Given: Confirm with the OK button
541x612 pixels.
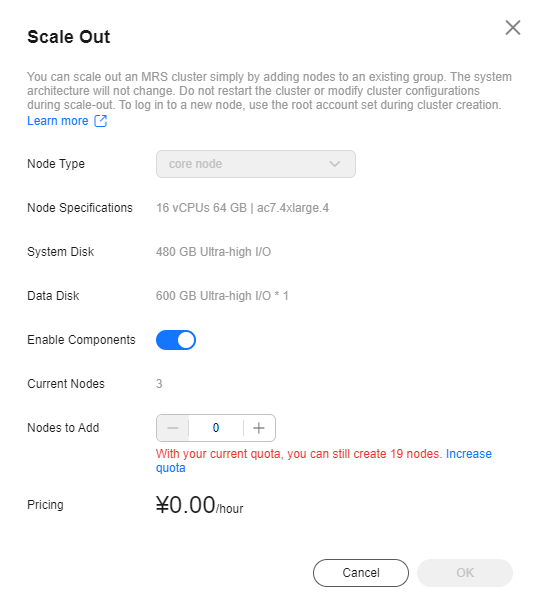Looking at the screenshot, I should pyautogui.click(x=464, y=573).
